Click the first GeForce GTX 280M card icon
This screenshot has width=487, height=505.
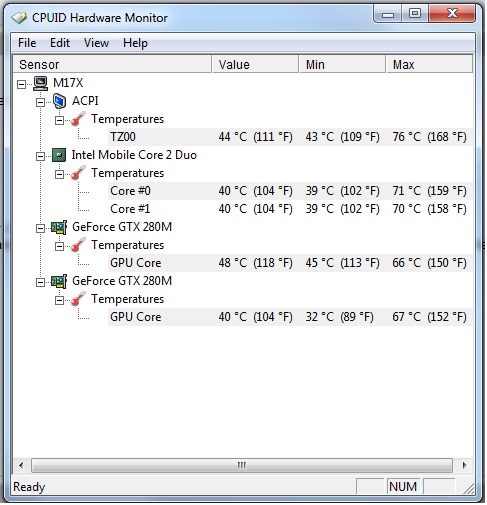coord(59,227)
